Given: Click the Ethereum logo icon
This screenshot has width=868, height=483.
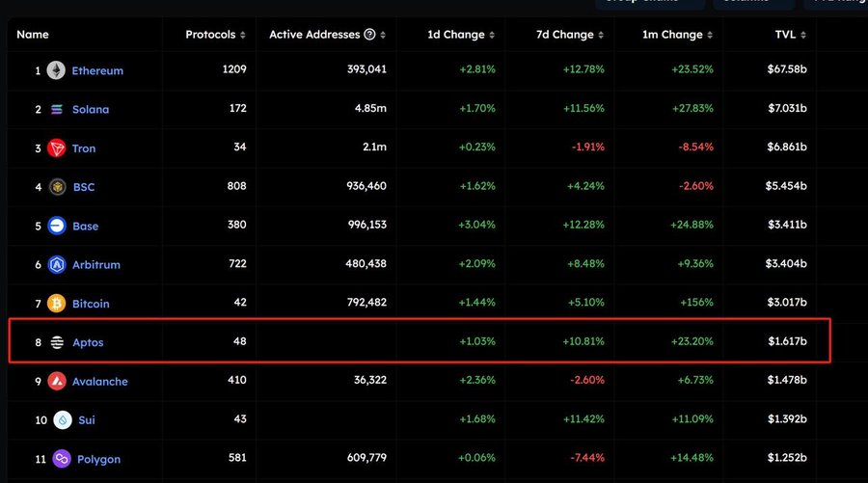Looking at the screenshot, I should tap(57, 70).
